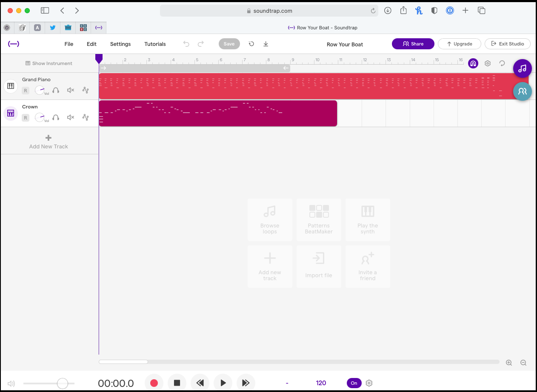
Task: Click the tempo value 120
Action: [321, 383]
